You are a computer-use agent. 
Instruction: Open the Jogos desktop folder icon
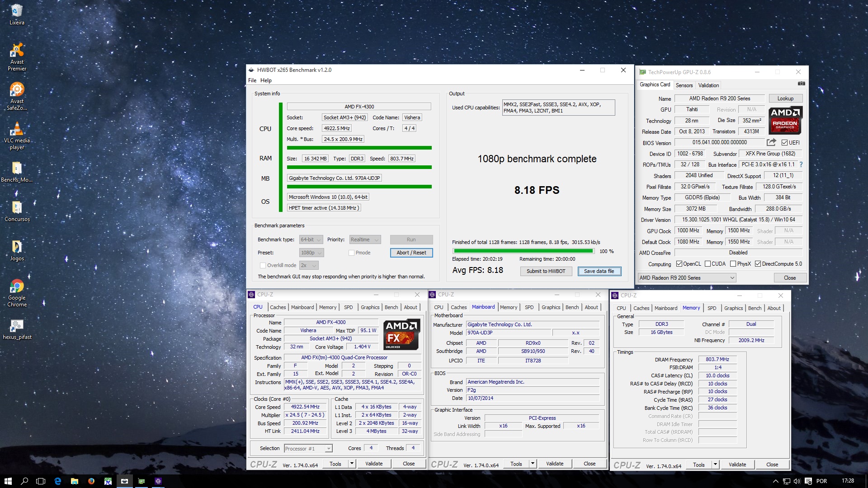click(17, 251)
